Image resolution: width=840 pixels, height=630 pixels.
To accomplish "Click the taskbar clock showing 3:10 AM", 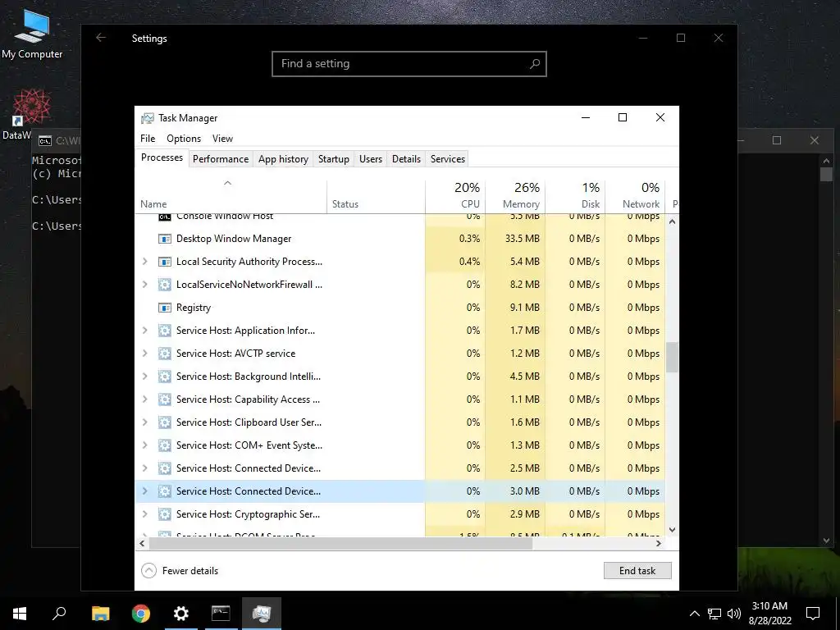I will [769, 614].
